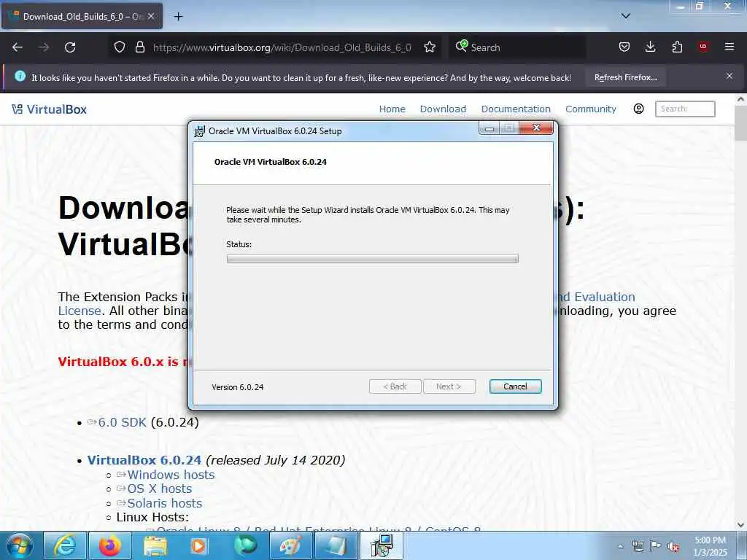Click the page scrollbar down arrow
Screen dimensions: 747x560
(x=740, y=525)
